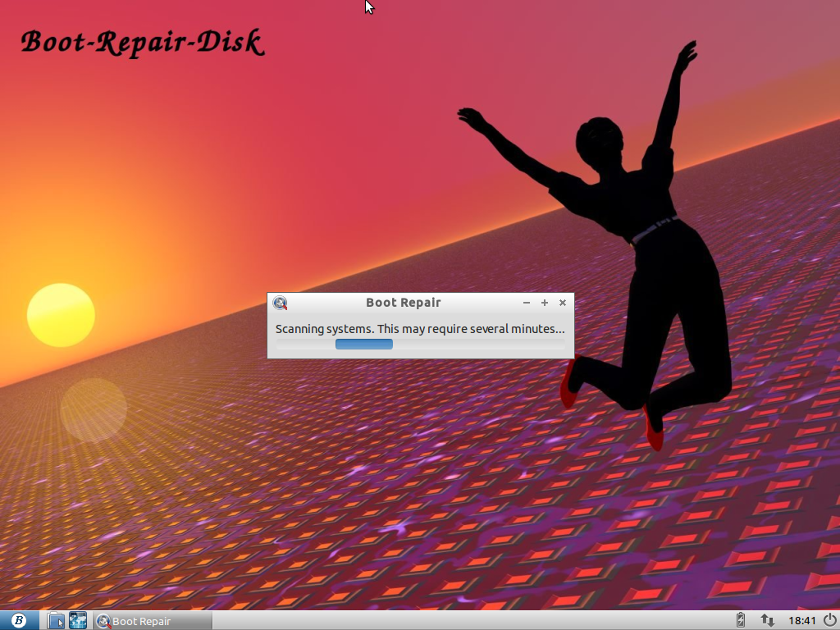Open the power/logout button in tray

point(829,620)
